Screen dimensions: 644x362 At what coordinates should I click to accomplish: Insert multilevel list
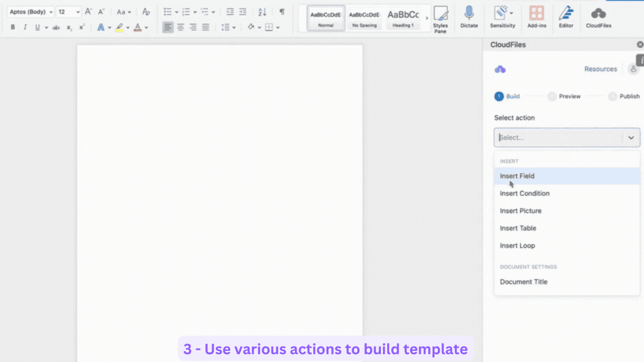(205, 12)
